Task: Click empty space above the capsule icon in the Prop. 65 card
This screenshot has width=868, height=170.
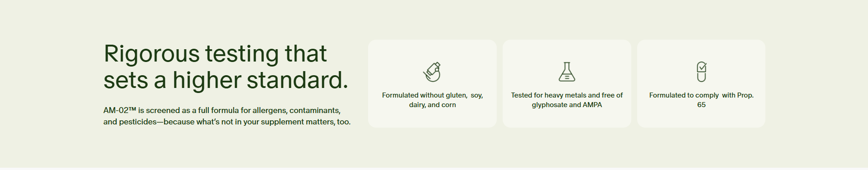Action: point(702,50)
